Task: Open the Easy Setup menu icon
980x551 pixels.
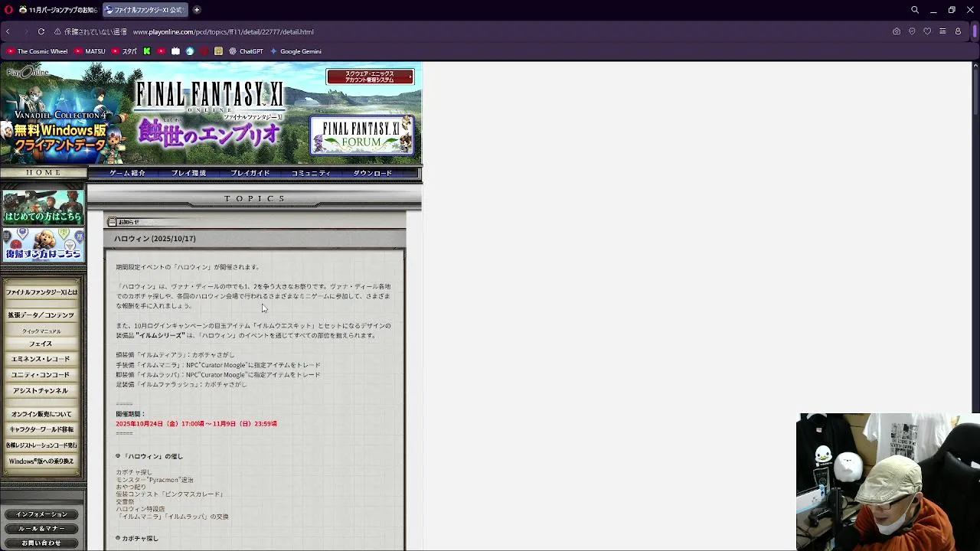Action: pyautogui.click(x=942, y=31)
